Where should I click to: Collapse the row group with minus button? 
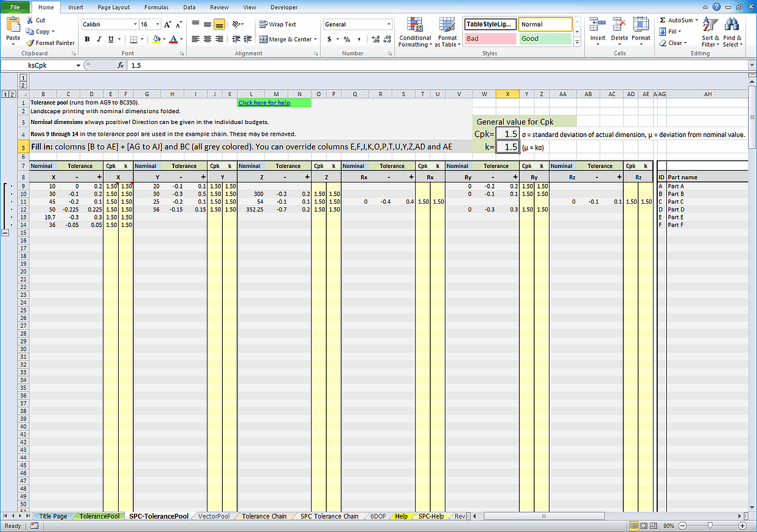coord(6,233)
